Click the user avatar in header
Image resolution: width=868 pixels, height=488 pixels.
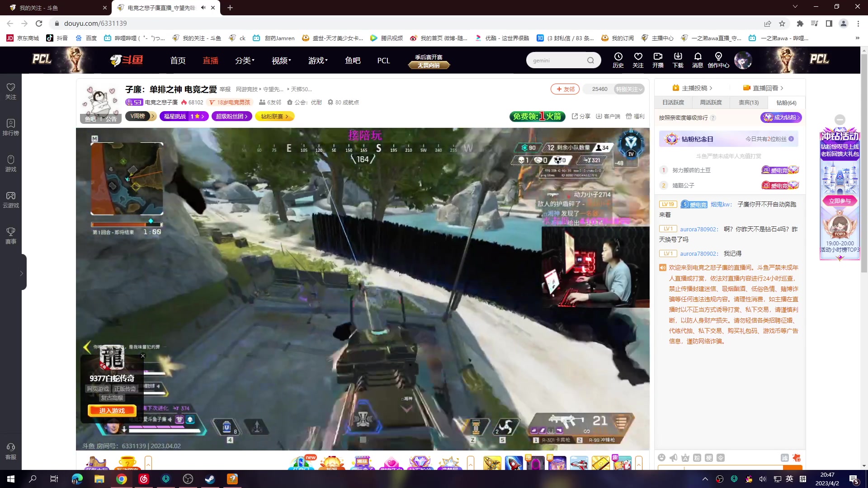click(x=743, y=60)
